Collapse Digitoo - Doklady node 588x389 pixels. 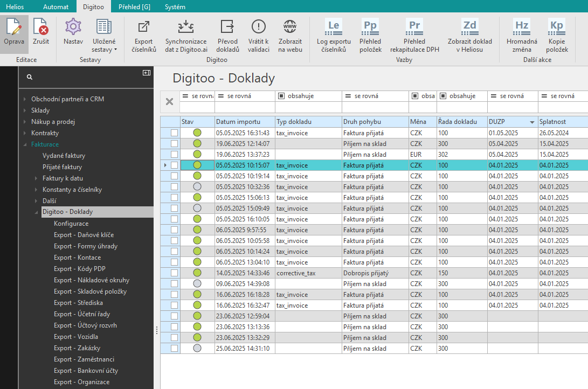click(x=36, y=212)
